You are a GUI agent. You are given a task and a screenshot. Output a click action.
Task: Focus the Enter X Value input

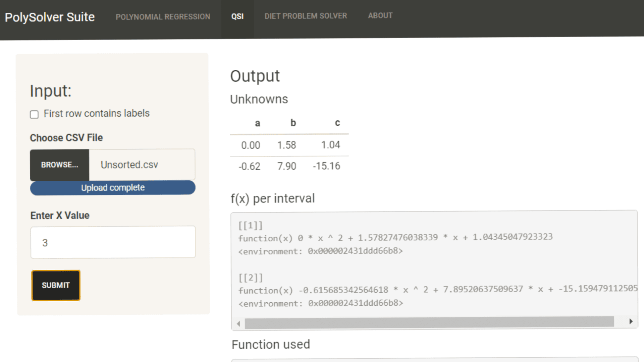[x=113, y=242]
